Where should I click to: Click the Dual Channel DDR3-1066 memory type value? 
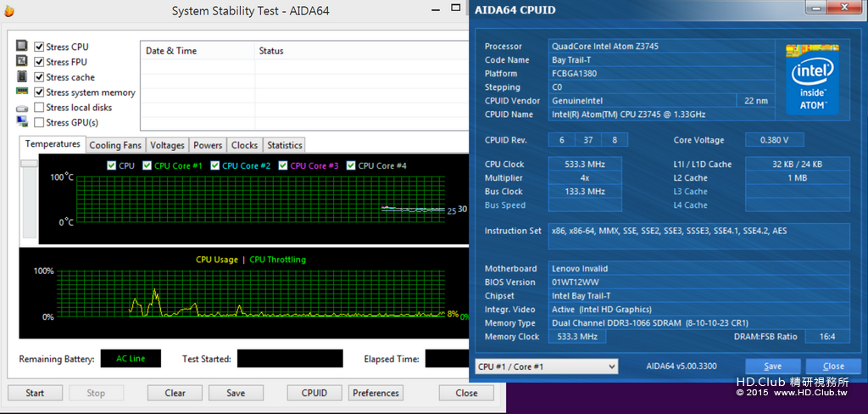coord(698,322)
